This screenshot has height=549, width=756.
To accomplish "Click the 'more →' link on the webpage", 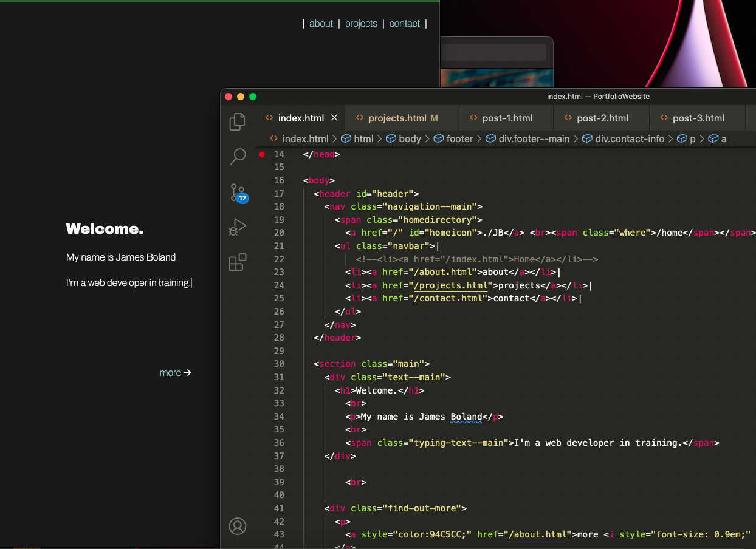I will click(175, 372).
